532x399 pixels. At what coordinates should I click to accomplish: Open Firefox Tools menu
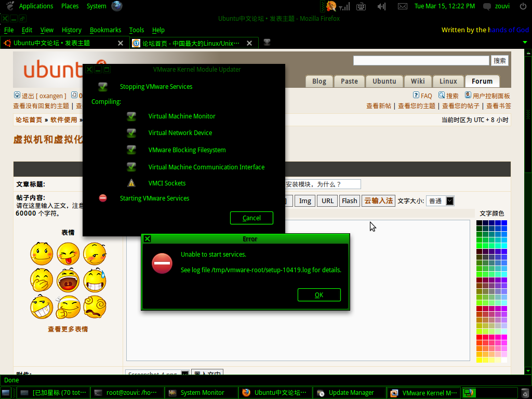coord(137,30)
